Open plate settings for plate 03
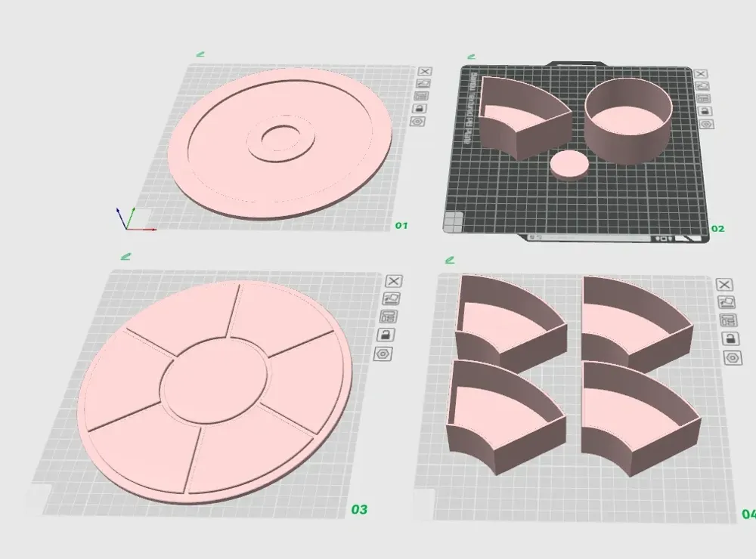756x559 pixels. (383, 354)
